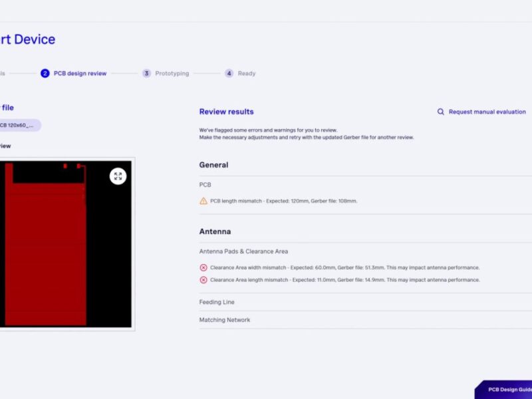Viewport: 532px width, 399px height.
Task: Expand the PCB preview to fullscreen
Action: point(118,176)
